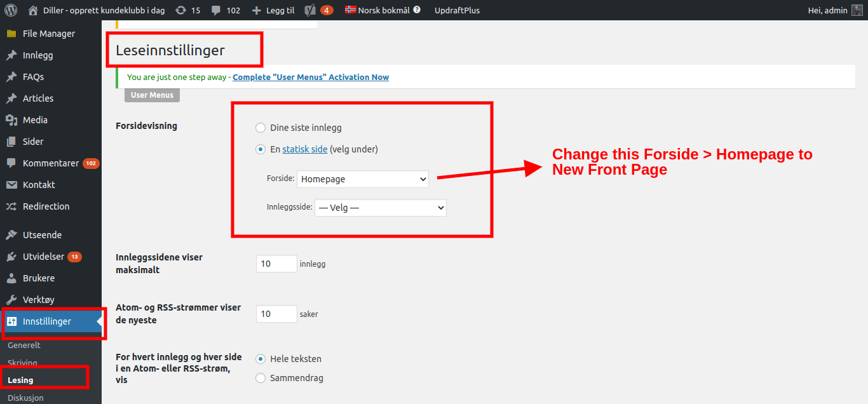Expand the Innleggsside dropdown
The image size is (868, 404).
[380, 208]
